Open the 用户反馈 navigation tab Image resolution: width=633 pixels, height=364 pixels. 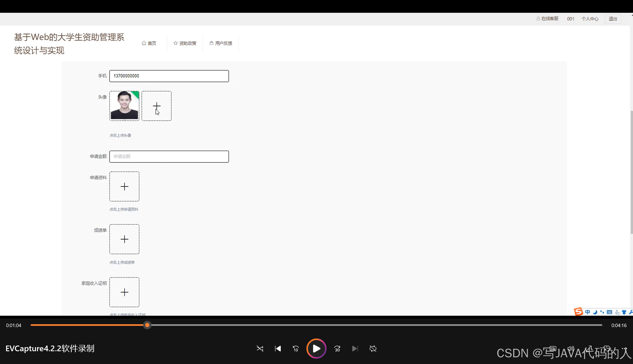(221, 43)
